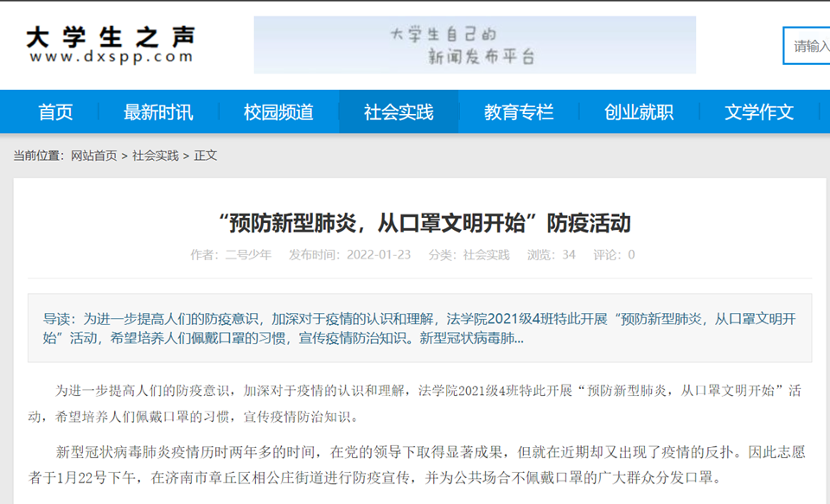Click the first paragraph beginning 为进一步提高人们的防疫意识
Image resolution: width=830 pixels, height=504 pixels.
click(x=415, y=404)
